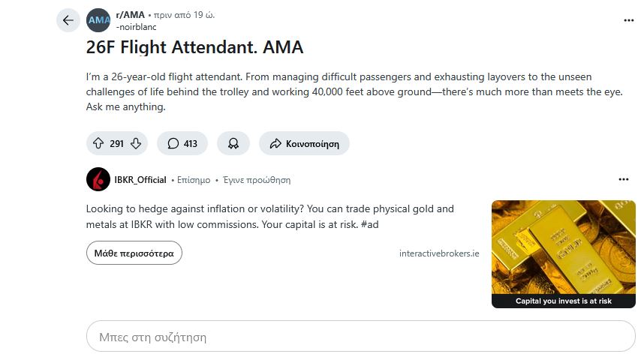Screen dimensions: 644x360
Task: Go to the r/AMA subreddit link
Action: pyautogui.click(x=130, y=15)
